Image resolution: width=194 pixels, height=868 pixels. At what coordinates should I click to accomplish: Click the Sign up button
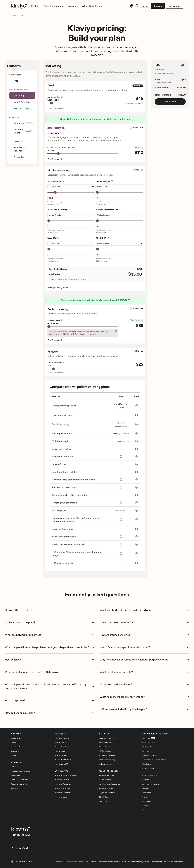point(158,6)
